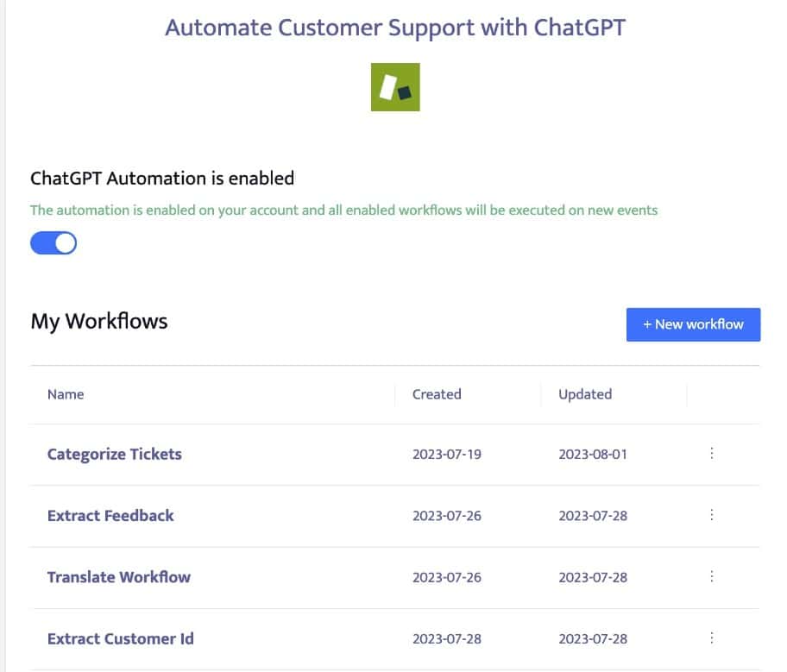The height and width of the screenshot is (672, 787).
Task: Open the Categorize Tickets workflow
Action: (x=115, y=454)
